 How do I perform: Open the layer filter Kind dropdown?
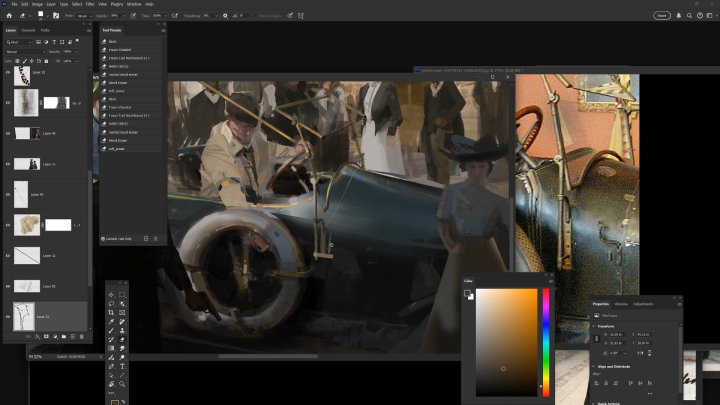click(18, 42)
